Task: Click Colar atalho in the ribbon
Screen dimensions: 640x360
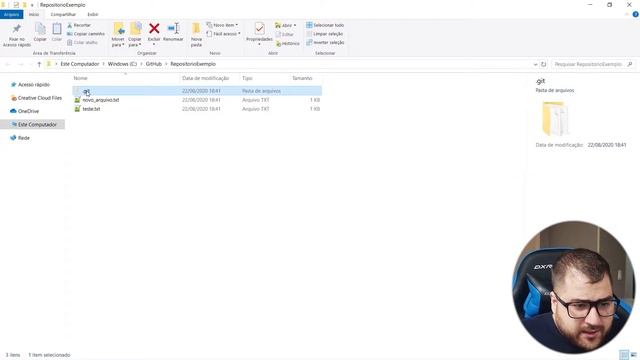Action: point(82,42)
